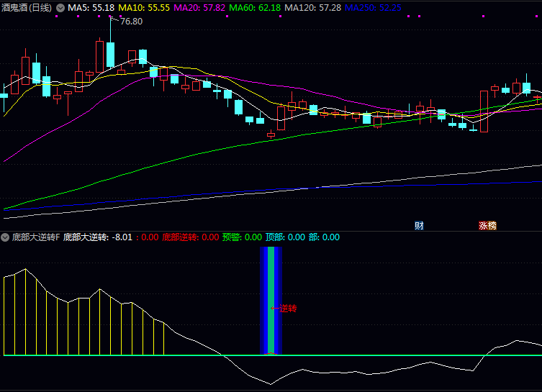Click the red 底部逆转 value label

190,237
